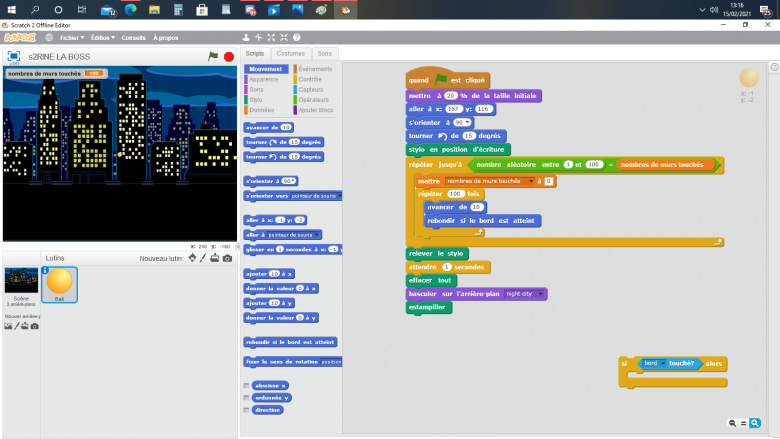
Task: Open the 's'orienter à 90' direction dropdown in the palette
Action: tap(291, 181)
